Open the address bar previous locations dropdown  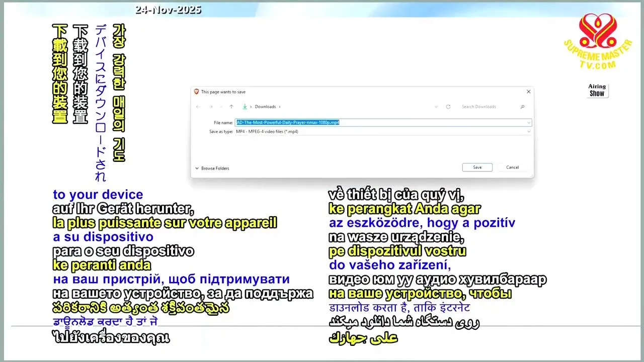[436, 107]
